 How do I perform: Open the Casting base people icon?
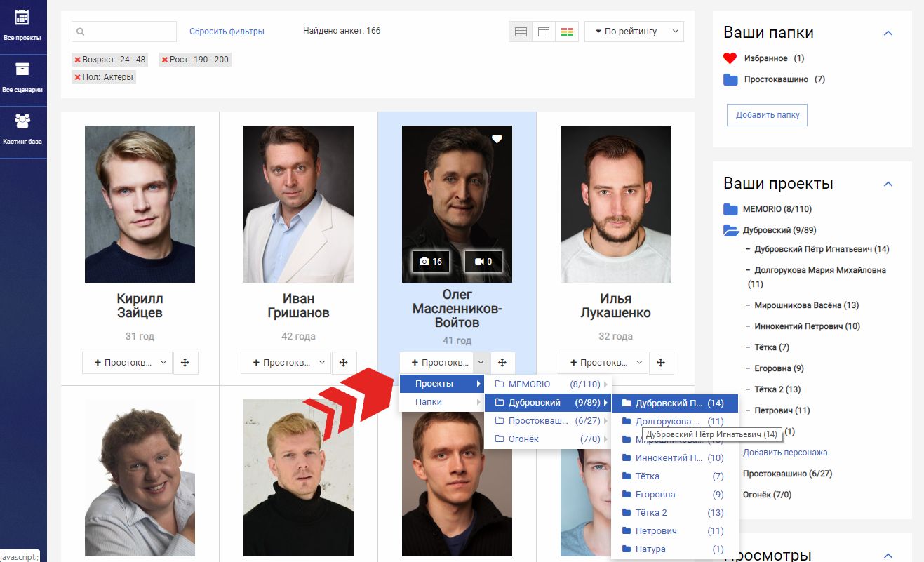[22, 121]
